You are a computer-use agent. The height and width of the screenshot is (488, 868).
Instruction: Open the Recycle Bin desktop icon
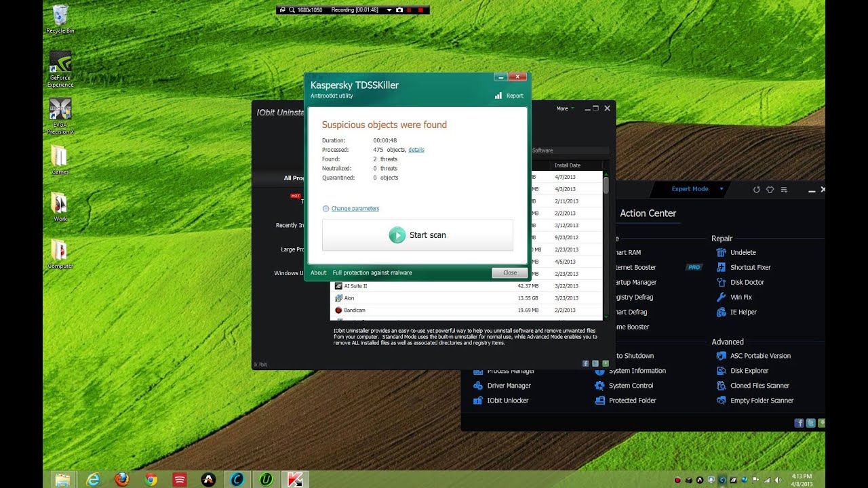60,19
